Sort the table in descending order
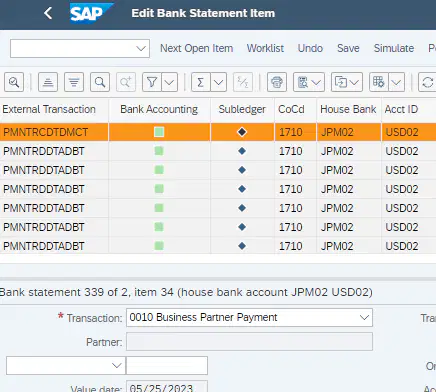Image resolution: width=436 pixels, height=392 pixels. point(74,82)
